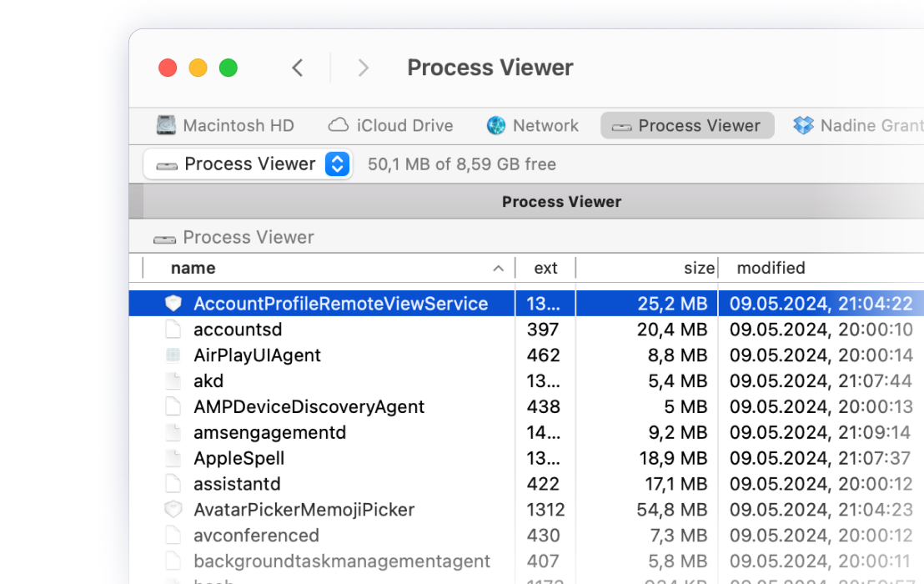Click the iCloud Drive cloud icon
Viewport: 924px width, 584px height.
click(x=338, y=124)
